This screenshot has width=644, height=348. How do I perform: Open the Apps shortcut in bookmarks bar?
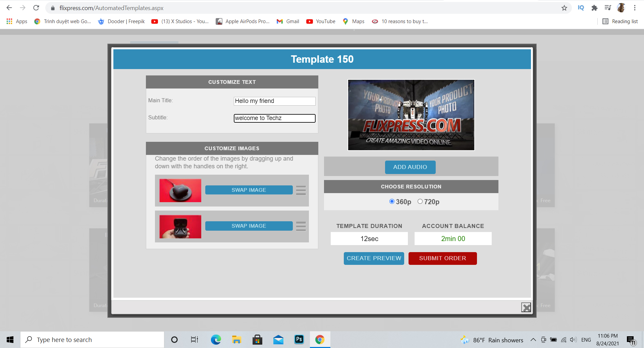pyautogui.click(x=17, y=21)
